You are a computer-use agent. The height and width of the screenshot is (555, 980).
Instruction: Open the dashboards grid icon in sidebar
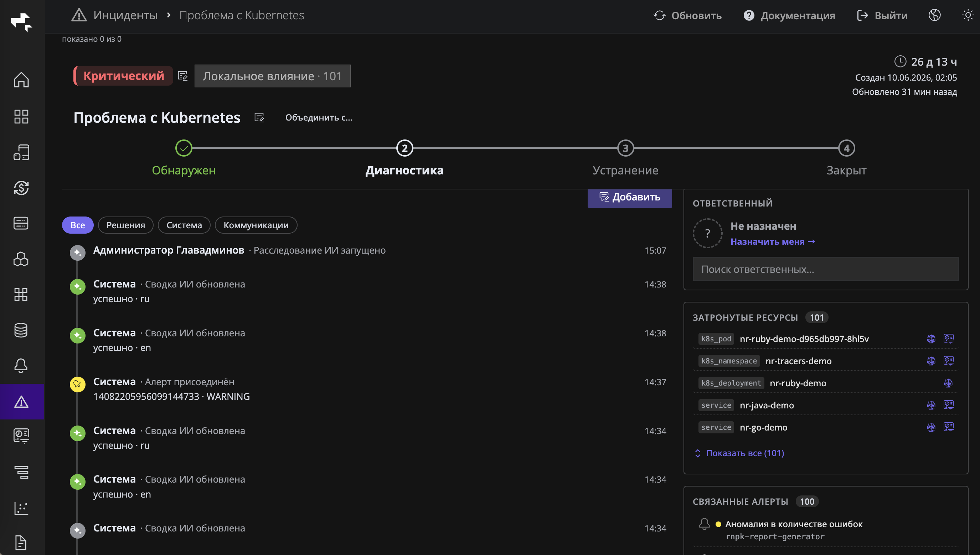pyautogui.click(x=21, y=116)
